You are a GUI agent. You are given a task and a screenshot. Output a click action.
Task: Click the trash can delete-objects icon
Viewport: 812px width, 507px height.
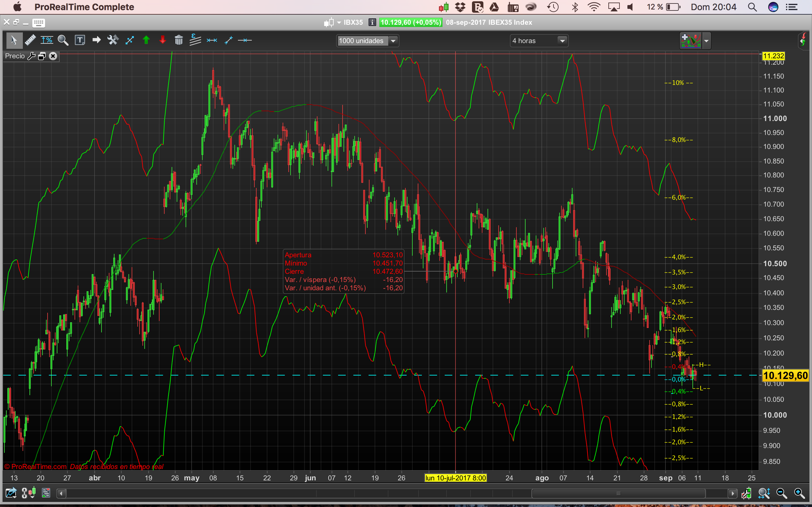pos(179,40)
